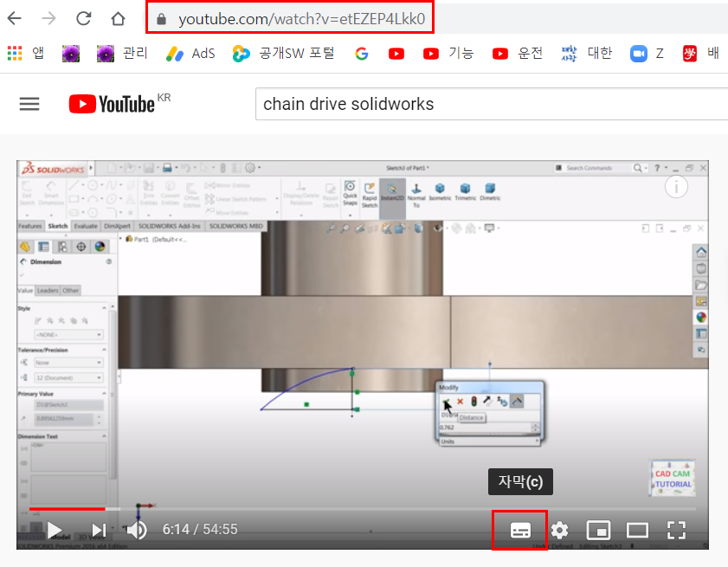The image size is (728, 567).
Task: Click the Modify dialog rebuild traffic light
Action: pos(474,401)
